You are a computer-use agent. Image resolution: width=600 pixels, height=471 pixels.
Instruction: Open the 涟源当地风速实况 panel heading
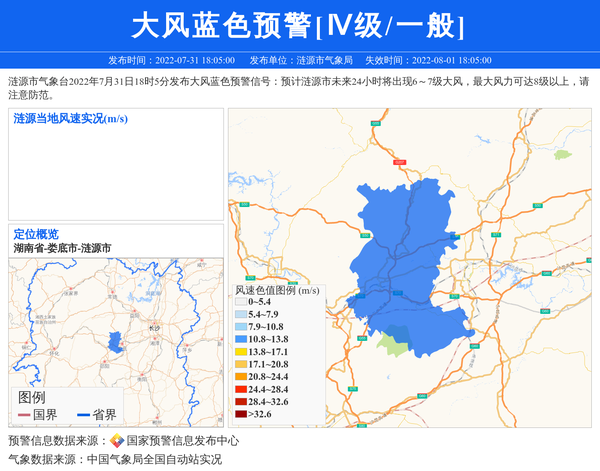click(70, 119)
